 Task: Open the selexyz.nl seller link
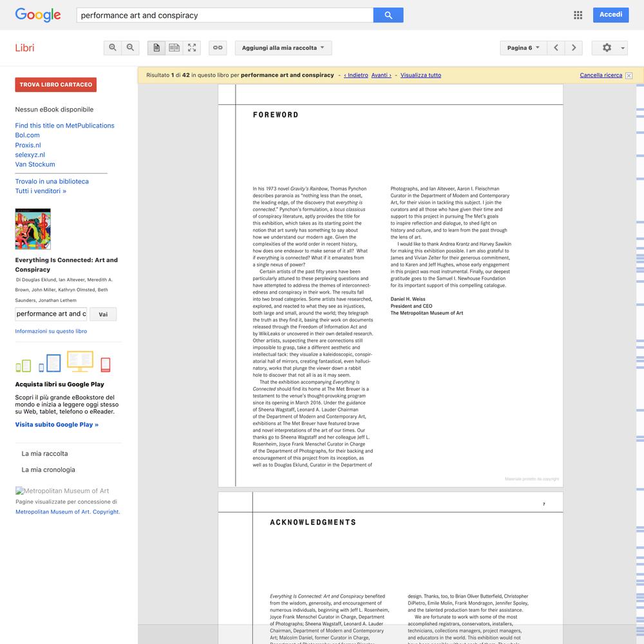point(30,155)
